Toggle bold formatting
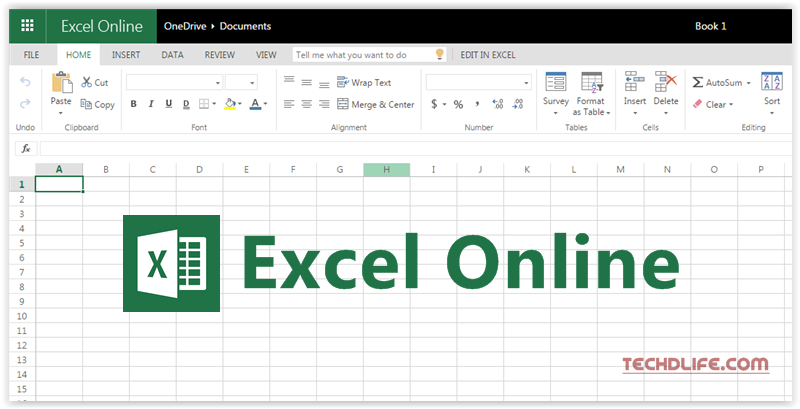800x409 pixels. (x=134, y=104)
